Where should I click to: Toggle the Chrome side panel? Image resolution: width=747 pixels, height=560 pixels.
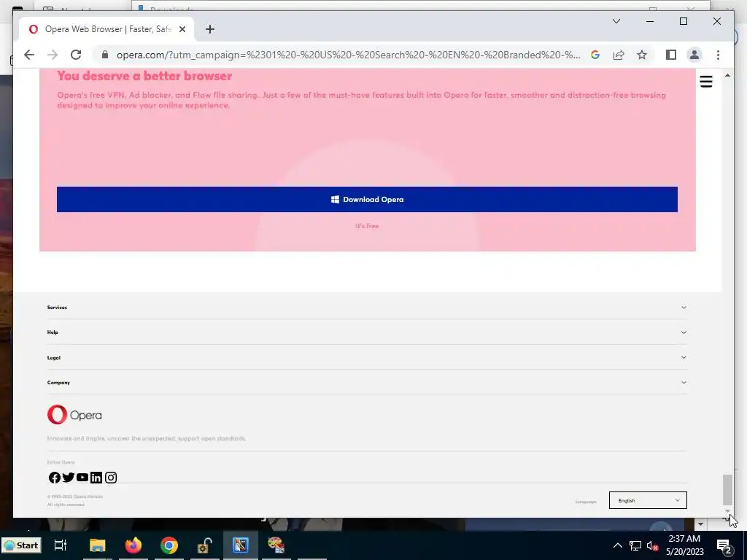[x=671, y=55]
